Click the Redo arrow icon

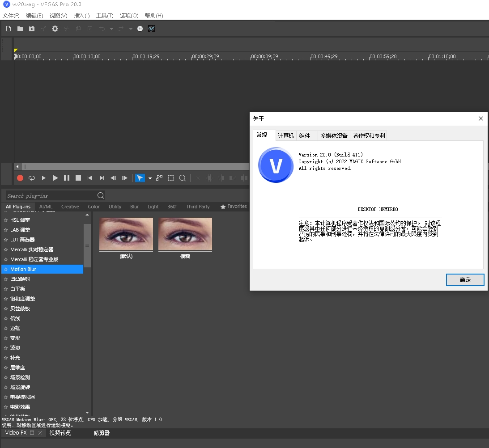click(x=121, y=29)
